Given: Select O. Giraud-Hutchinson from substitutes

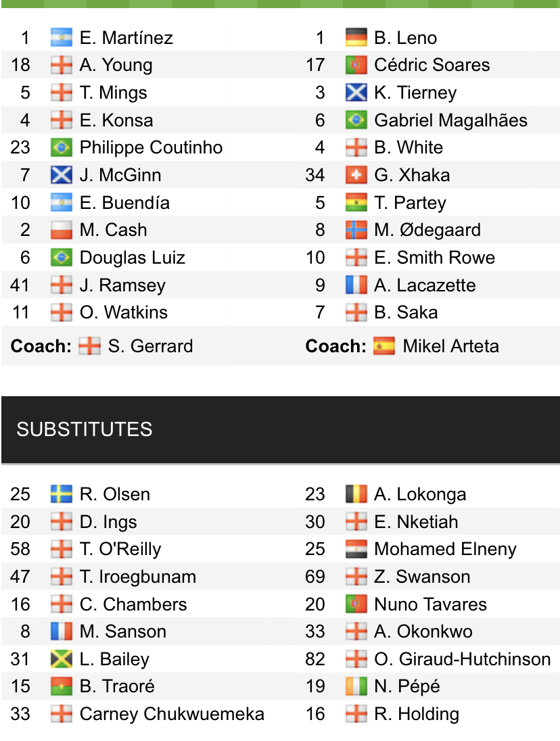Looking at the screenshot, I should [463, 659].
